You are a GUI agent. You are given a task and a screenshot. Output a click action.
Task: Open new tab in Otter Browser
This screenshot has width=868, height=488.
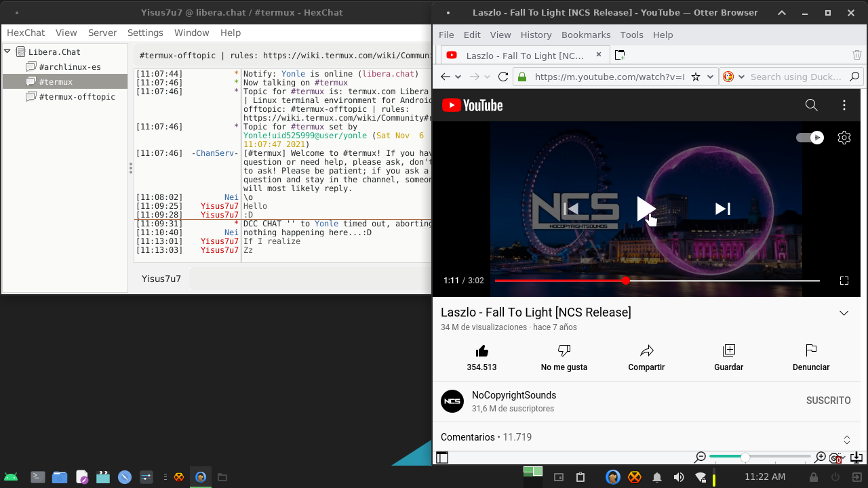(619, 55)
